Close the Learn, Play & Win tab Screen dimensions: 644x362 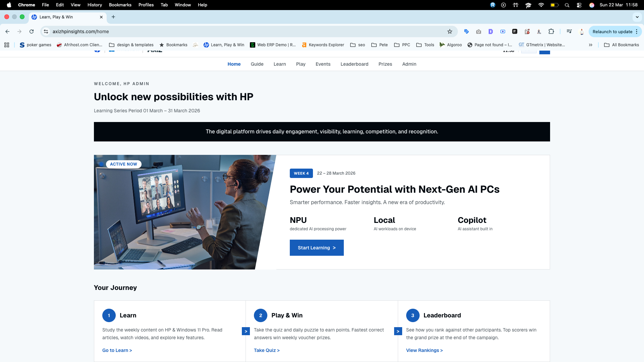pos(101,17)
